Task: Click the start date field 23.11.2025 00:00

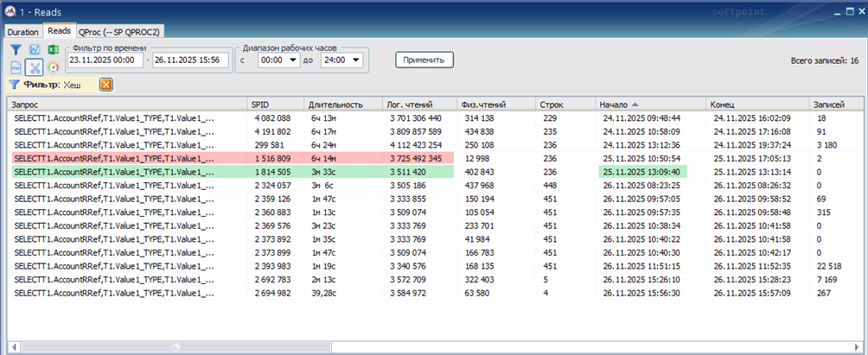Action: tap(104, 60)
